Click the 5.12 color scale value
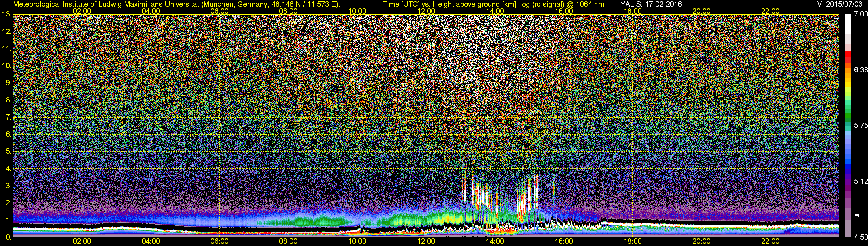Viewport: 868px width, 246px height. click(860, 181)
